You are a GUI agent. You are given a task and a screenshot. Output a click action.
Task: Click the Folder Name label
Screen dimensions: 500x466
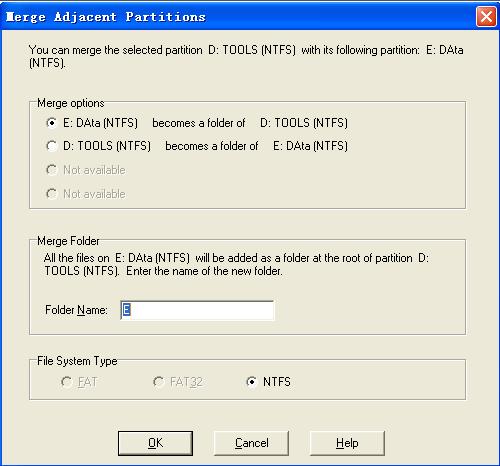(76, 310)
